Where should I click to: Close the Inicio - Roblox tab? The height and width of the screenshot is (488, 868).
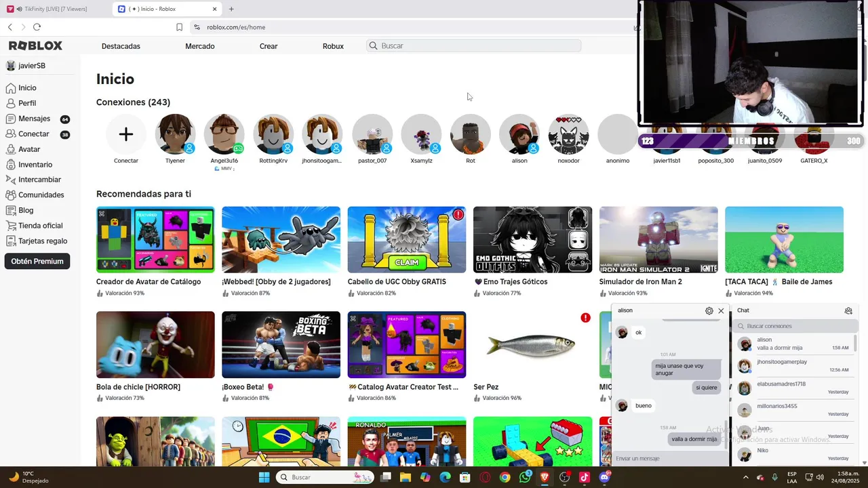[215, 9]
